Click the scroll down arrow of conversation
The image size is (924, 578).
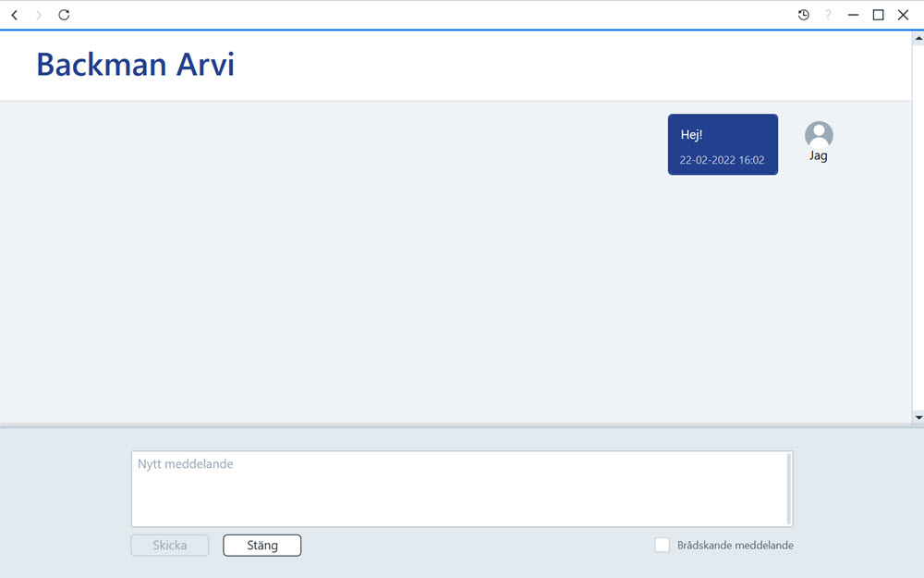coord(918,417)
